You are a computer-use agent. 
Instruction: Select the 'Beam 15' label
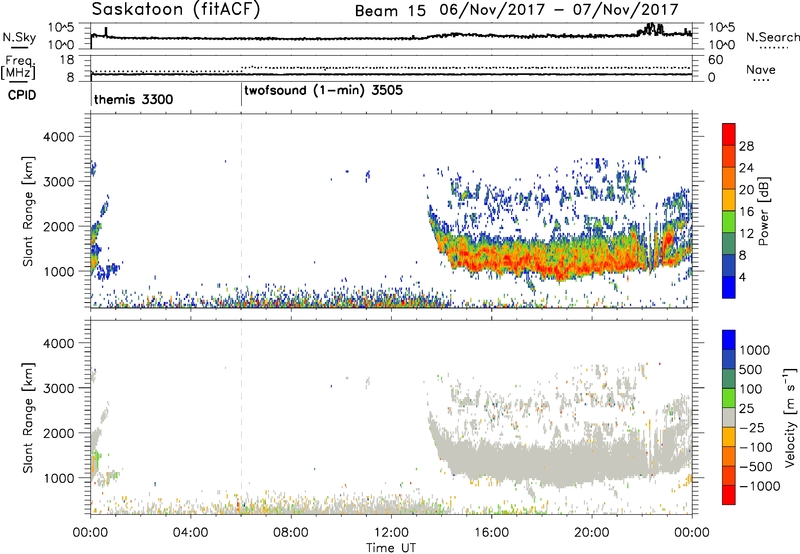pyautogui.click(x=390, y=10)
